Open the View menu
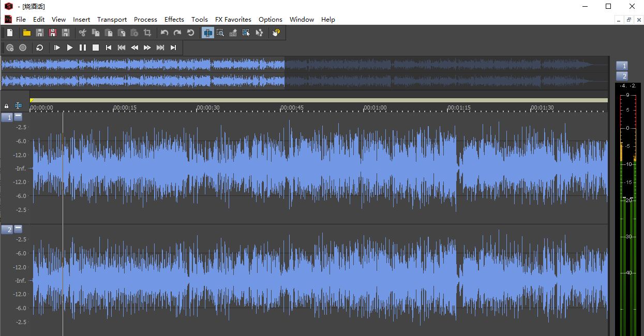644x336 pixels. point(59,19)
